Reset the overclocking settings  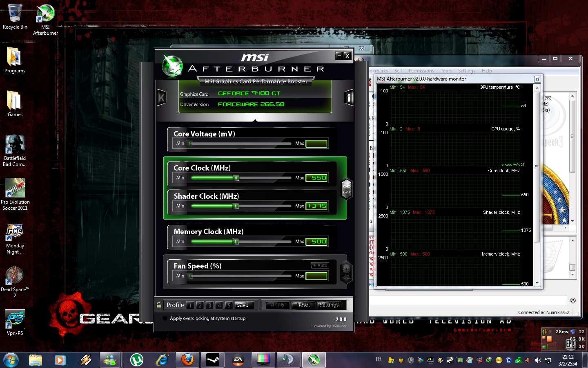(303, 305)
